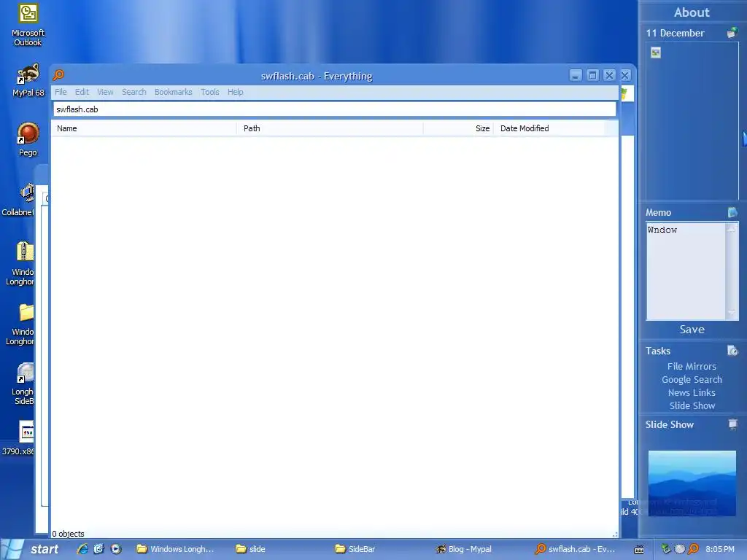This screenshot has height=560, width=747.
Task: Open the File menu in Everything
Action: (x=61, y=92)
